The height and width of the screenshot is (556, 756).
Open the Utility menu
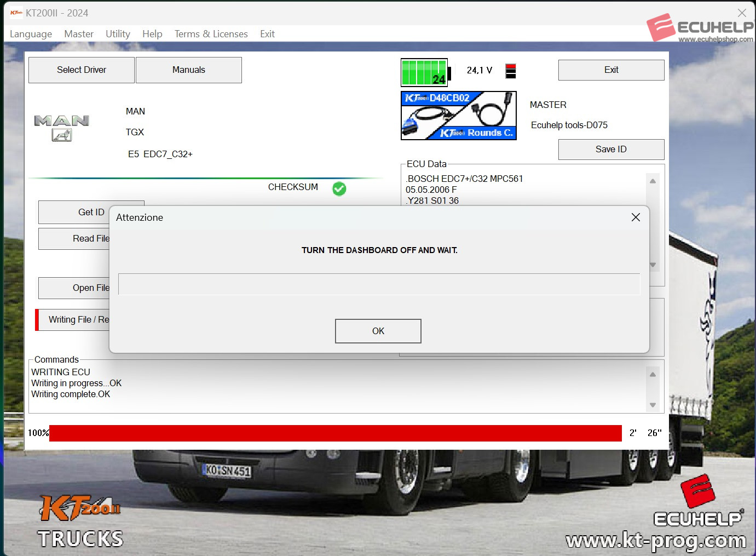click(x=118, y=34)
